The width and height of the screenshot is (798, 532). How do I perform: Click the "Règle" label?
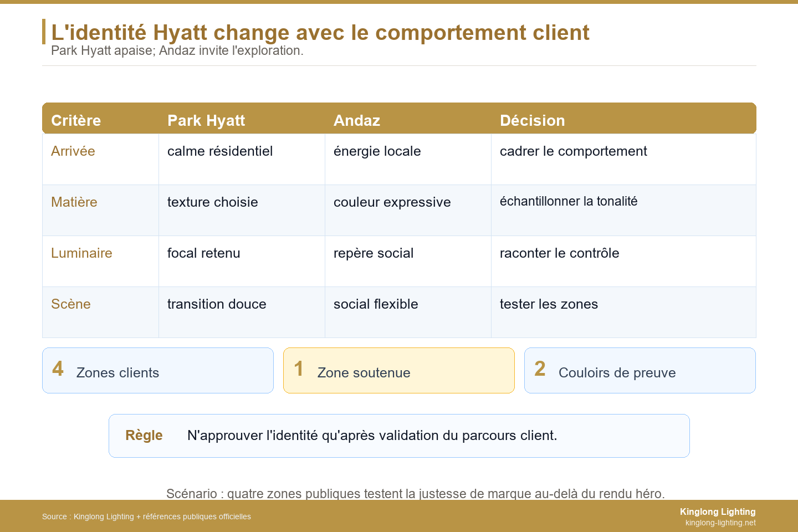[144, 436]
